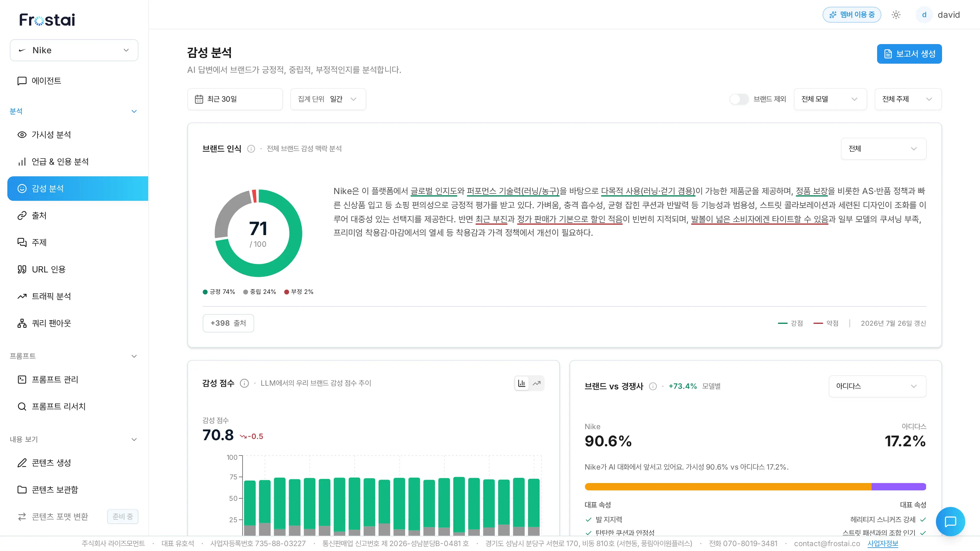Open 출처 page in sidebar
The height and width of the screenshot is (551, 980).
(x=74, y=216)
